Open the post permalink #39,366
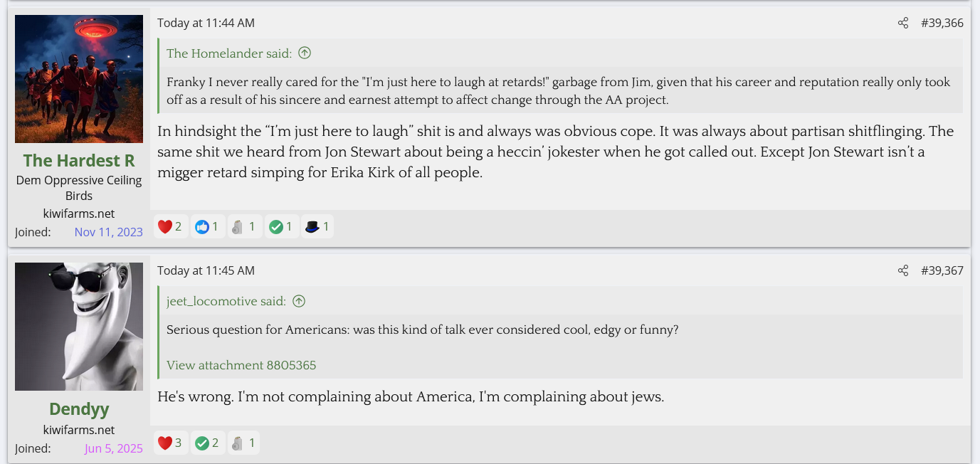 click(x=942, y=23)
